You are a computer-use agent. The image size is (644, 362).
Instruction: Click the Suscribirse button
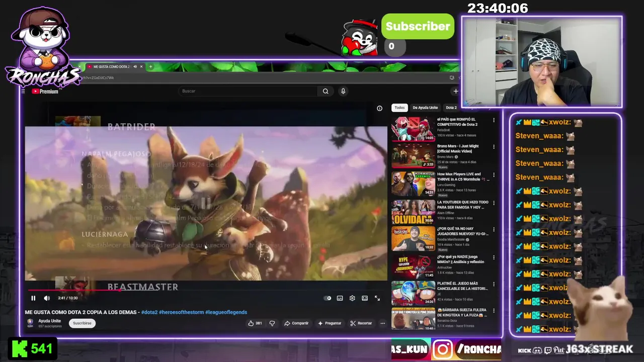tap(82, 323)
